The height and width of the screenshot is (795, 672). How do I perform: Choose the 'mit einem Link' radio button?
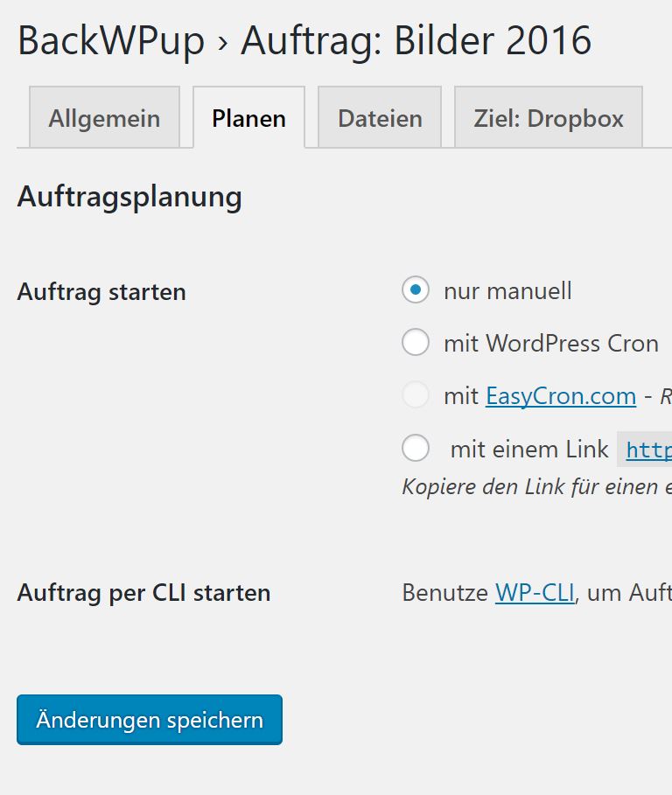coord(416,449)
